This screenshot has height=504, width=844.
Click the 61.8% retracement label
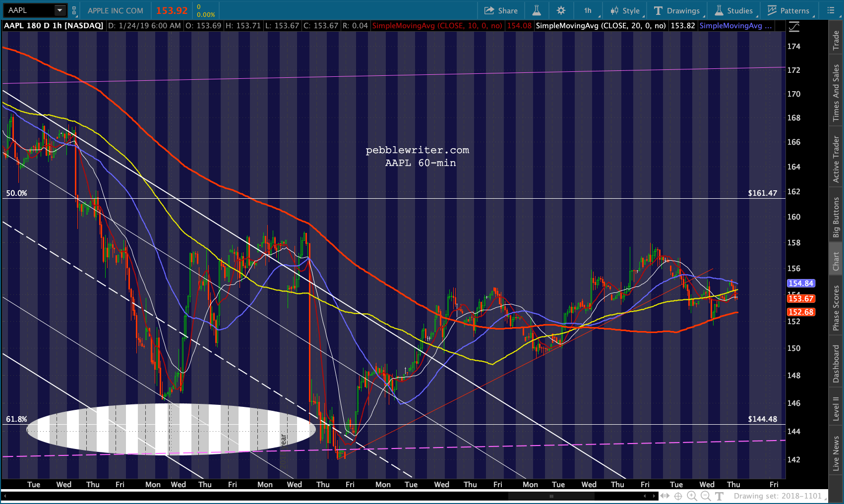click(x=16, y=419)
